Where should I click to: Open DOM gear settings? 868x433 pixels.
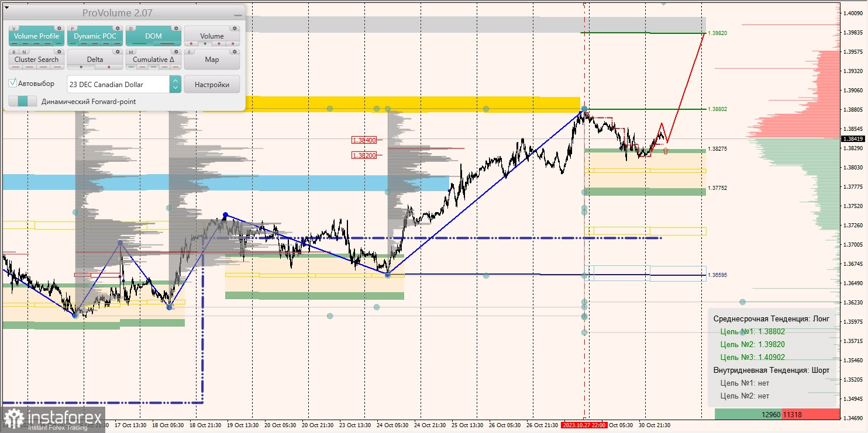point(176,28)
